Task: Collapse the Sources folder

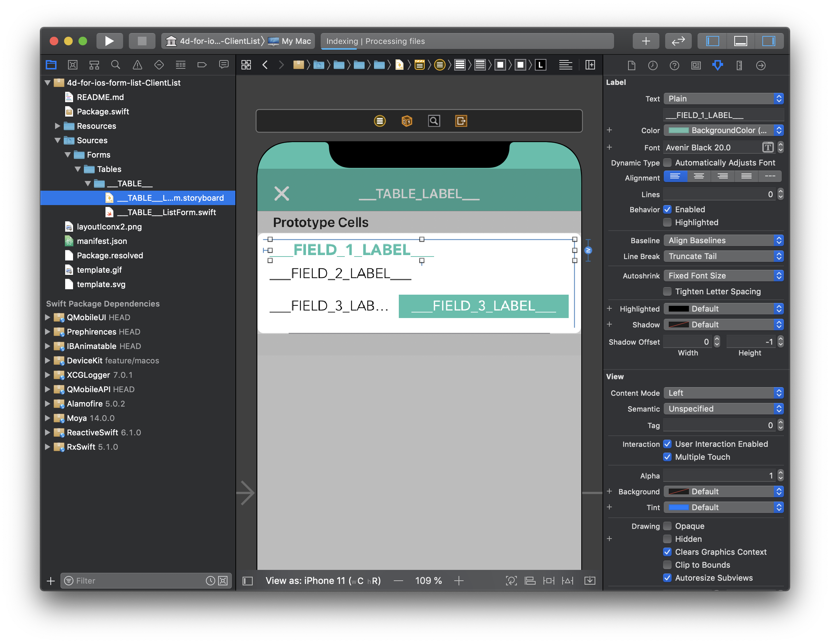Action: 57,140
